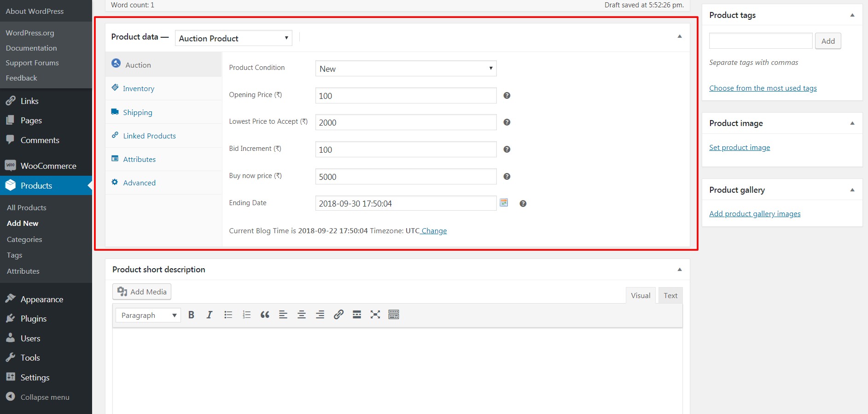Click the Opening Price input field

click(406, 96)
